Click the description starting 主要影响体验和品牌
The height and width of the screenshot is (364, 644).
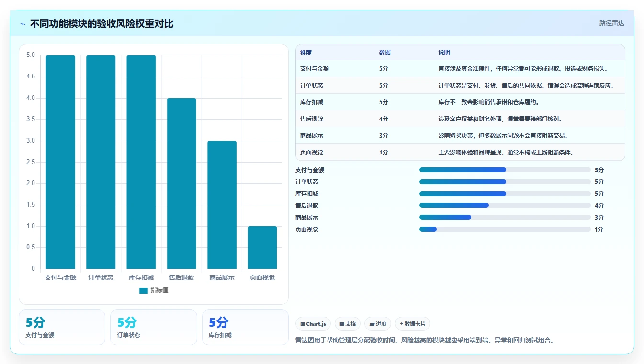(x=506, y=153)
